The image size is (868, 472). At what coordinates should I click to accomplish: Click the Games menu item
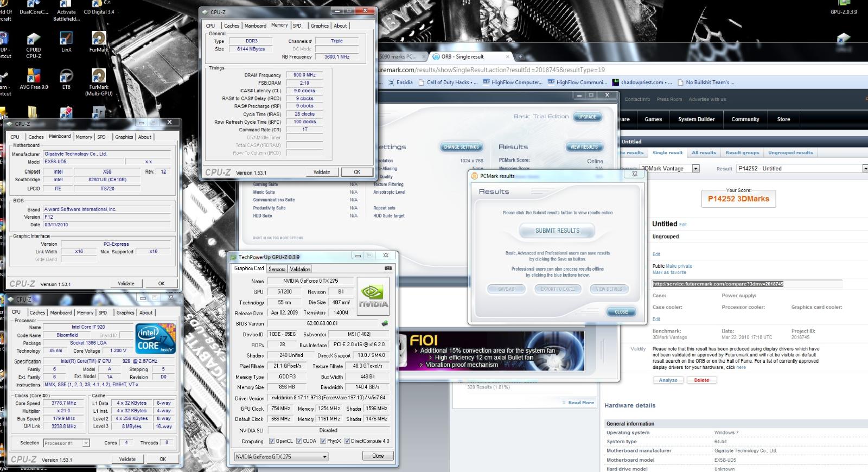653,119
